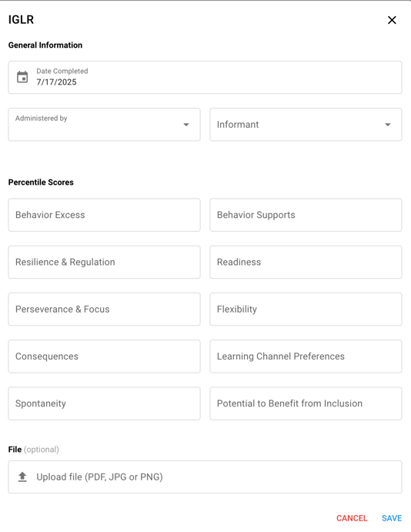Viewport: 411px width, 532px height.
Task: Click the Behavior Excess score field
Action: pos(105,215)
